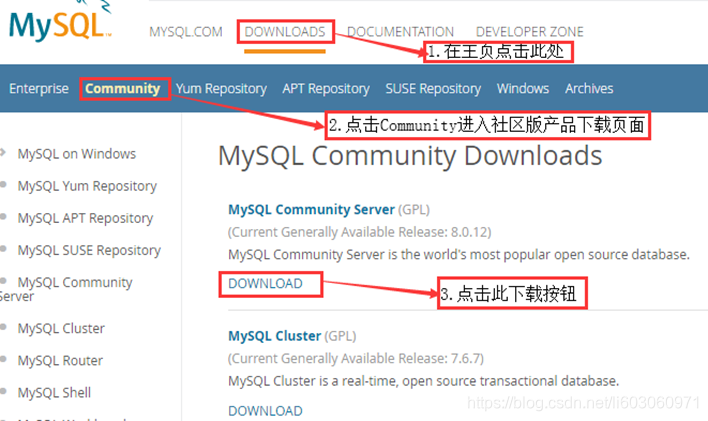The height and width of the screenshot is (421, 708).
Task: Select Community in the blue submenu
Action: point(123,89)
